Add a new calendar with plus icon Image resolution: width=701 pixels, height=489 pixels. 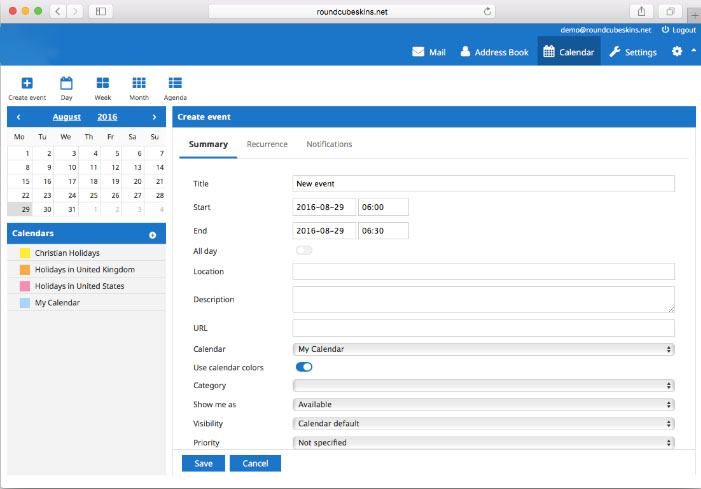153,235
